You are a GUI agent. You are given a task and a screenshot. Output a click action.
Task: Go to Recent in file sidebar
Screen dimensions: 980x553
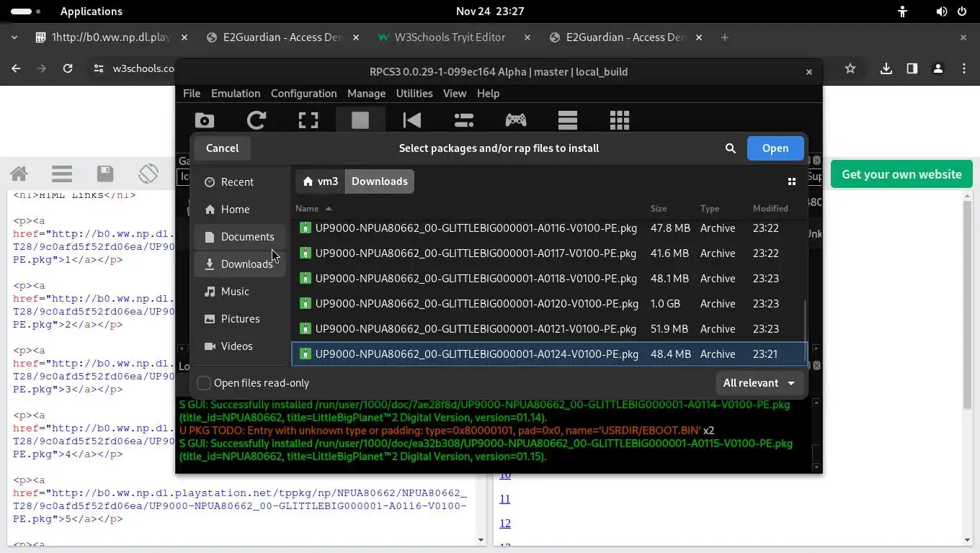240,182
